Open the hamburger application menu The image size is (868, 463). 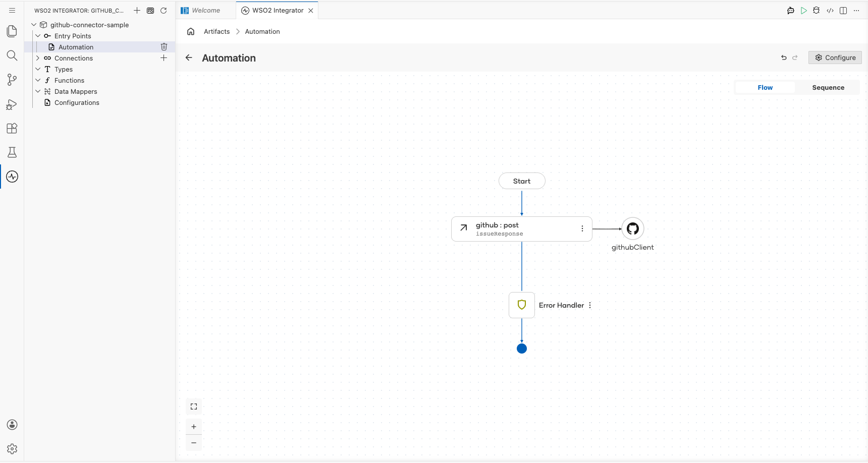[x=12, y=10]
